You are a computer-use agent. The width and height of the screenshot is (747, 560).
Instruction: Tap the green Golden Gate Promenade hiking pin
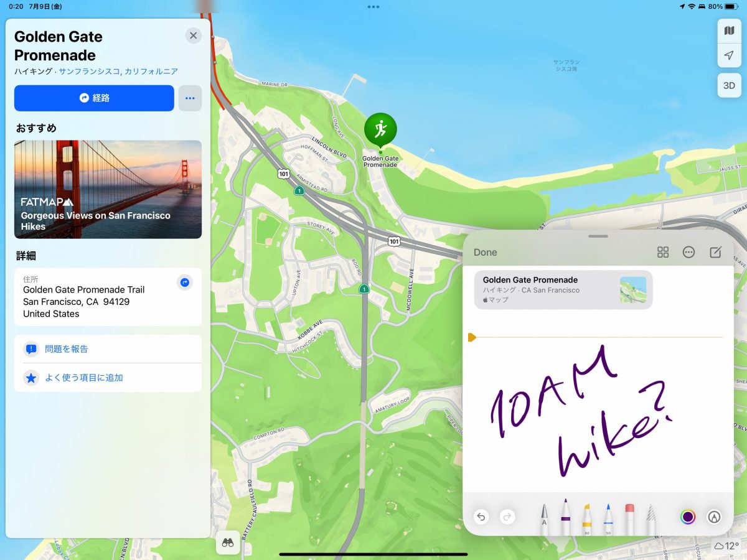[380, 130]
